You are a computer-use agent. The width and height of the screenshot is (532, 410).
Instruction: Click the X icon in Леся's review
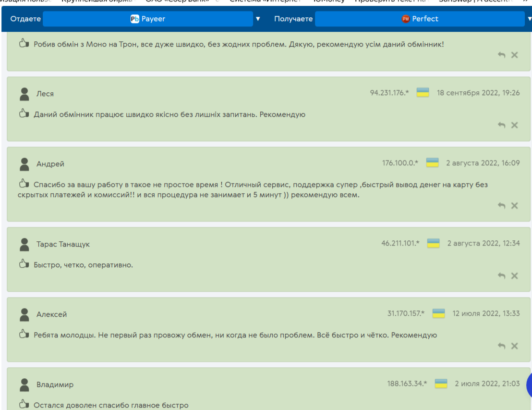[514, 125]
